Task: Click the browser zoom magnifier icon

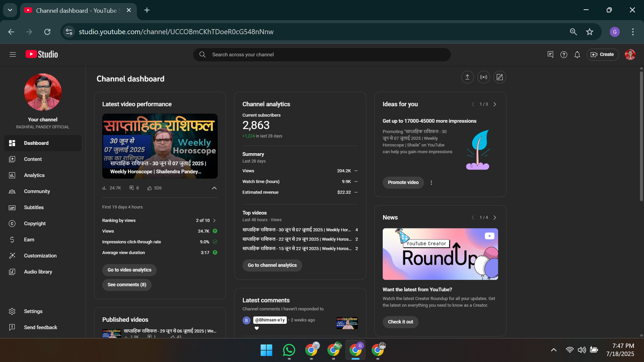Action: [573, 32]
